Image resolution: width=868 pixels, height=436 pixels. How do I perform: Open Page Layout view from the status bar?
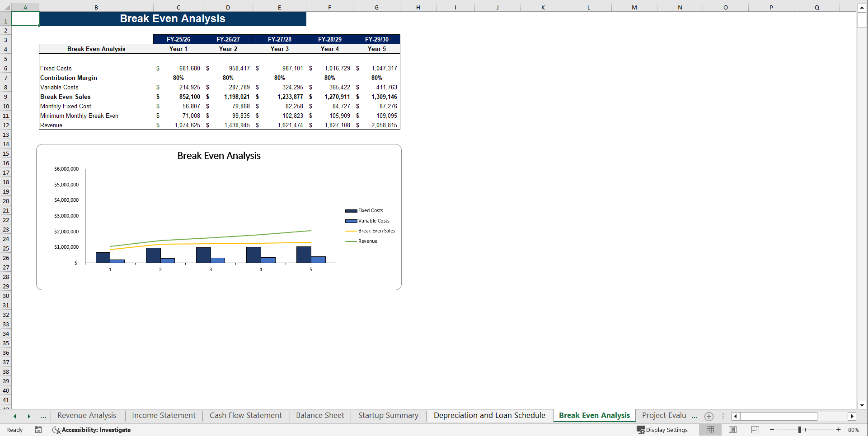point(732,430)
